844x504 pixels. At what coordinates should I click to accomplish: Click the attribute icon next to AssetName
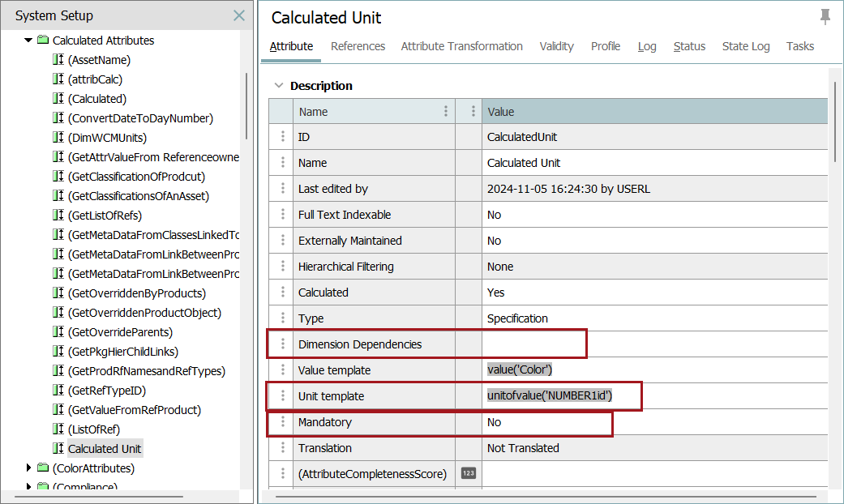click(58, 60)
